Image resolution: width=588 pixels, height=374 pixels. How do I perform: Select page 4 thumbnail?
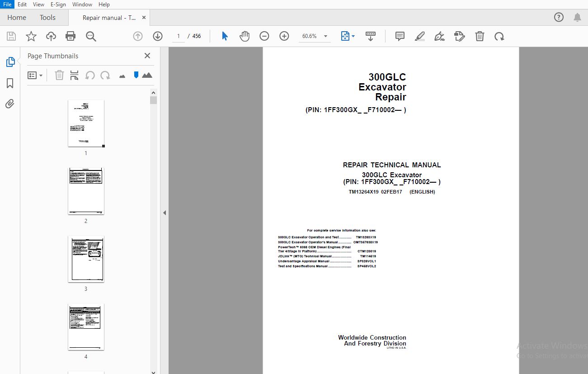[86, 327]
